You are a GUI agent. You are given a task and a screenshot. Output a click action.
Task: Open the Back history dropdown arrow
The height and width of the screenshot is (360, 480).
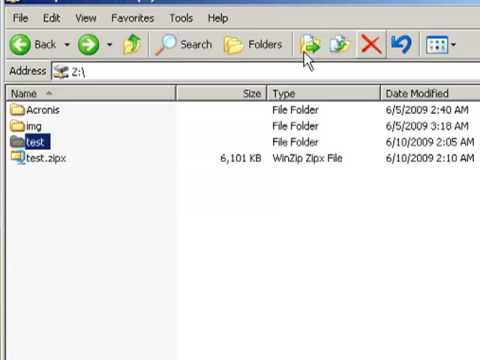point(67,44)
